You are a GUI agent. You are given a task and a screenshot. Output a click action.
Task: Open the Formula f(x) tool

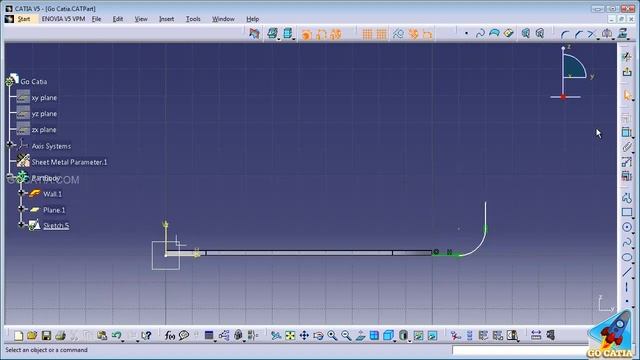point(169,336)
